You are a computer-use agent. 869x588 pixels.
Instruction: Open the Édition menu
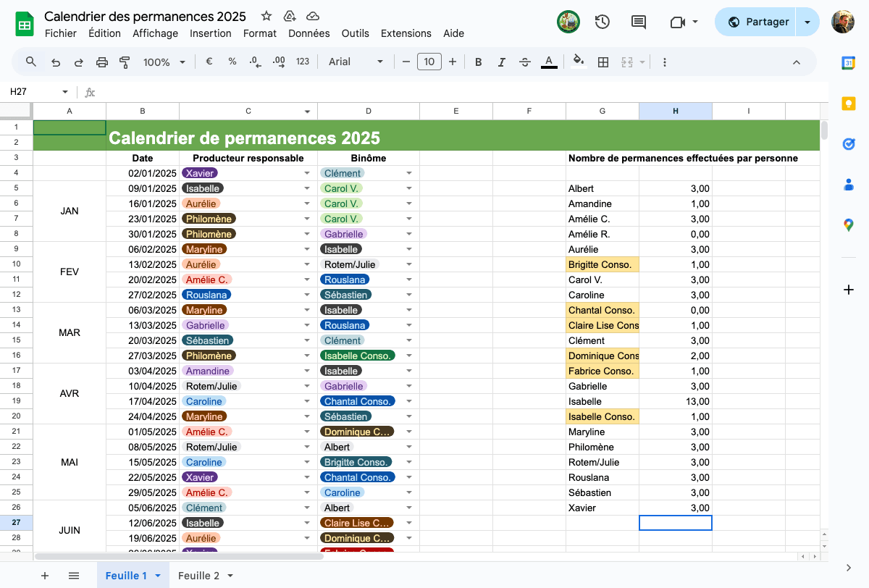[104, 33]
